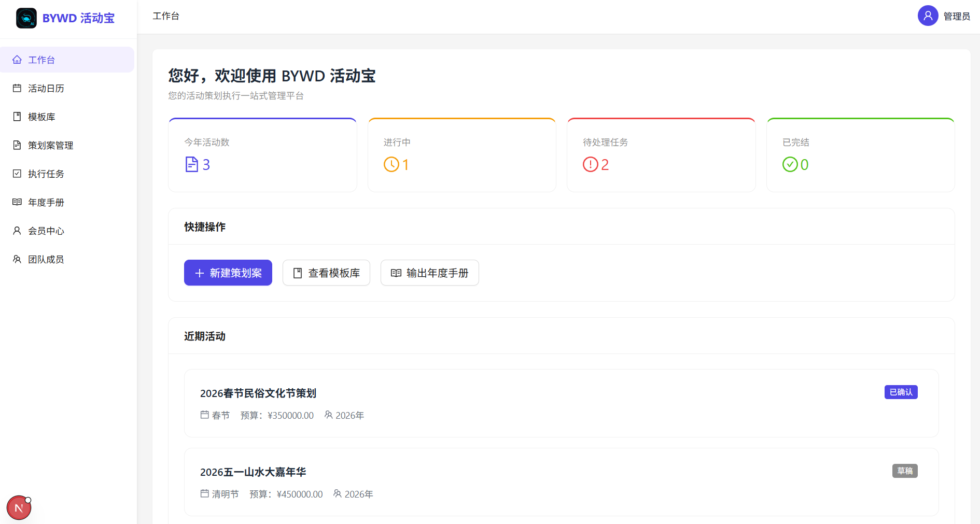The height and width of the screenshot is (524, 980).
Task: Click the 待处理任务 statistic card
Action: tap(661, 155)
